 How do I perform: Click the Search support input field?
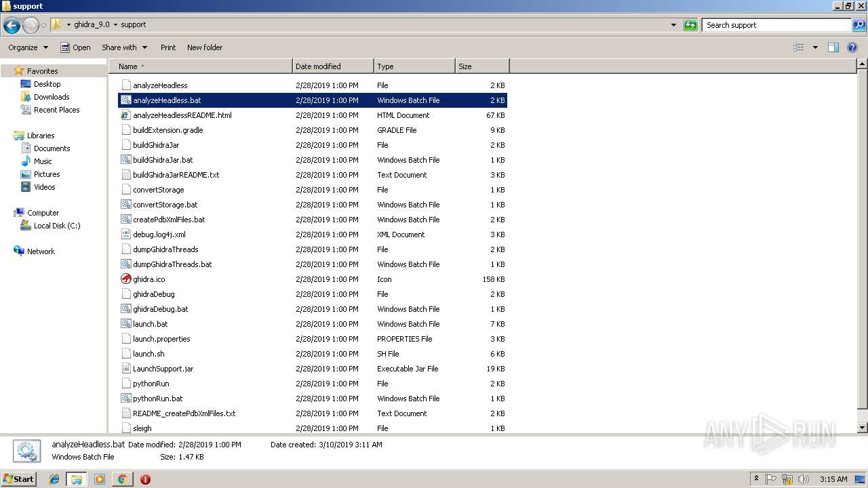(x=776, y=25)
